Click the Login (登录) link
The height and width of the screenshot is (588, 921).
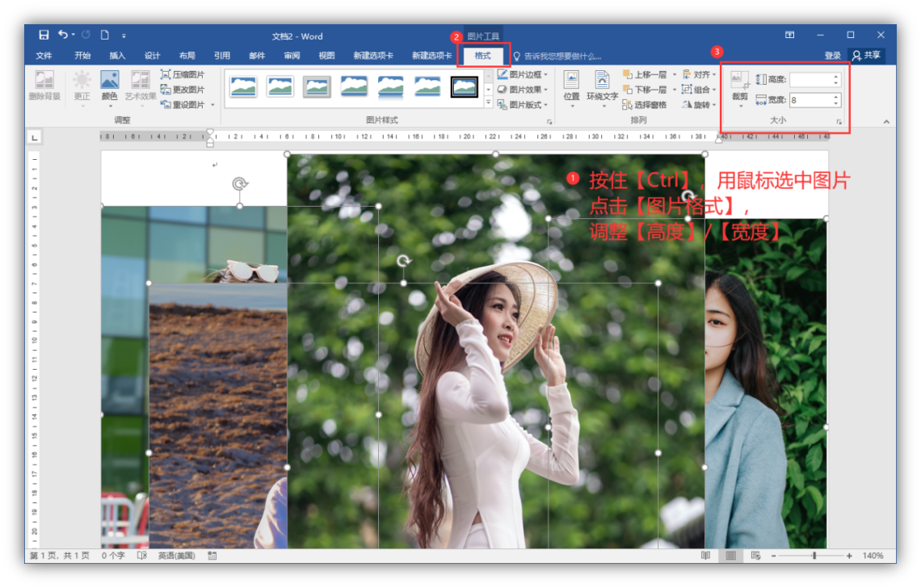click(832, 56)
